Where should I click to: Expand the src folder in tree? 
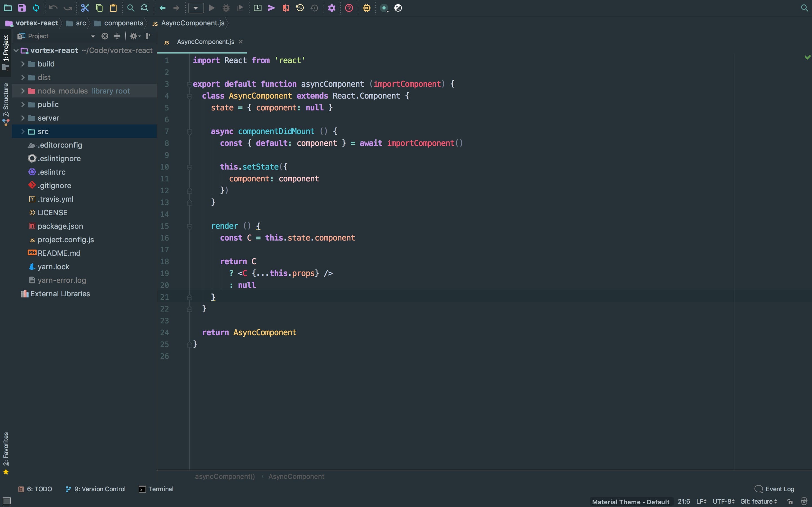tap(23, 132)
